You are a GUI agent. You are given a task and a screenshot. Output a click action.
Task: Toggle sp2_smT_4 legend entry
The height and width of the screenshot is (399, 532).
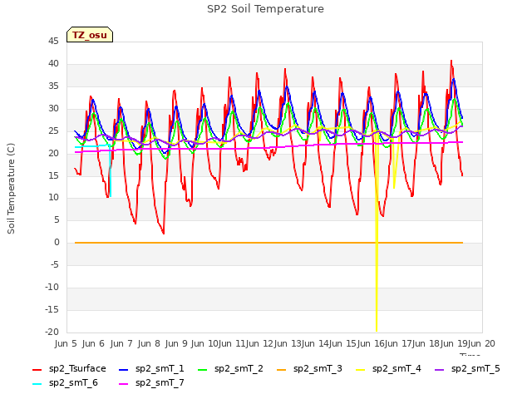388,368
